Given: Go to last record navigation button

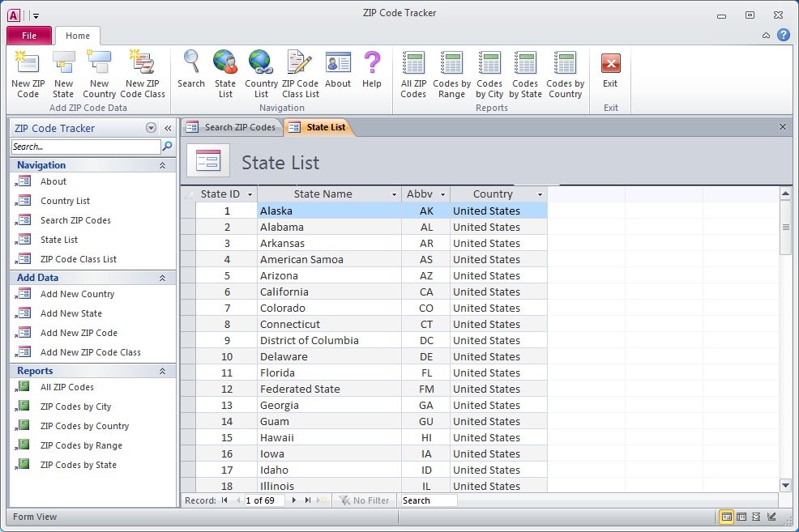Looking at the screenshot, I should click(308, 500).
